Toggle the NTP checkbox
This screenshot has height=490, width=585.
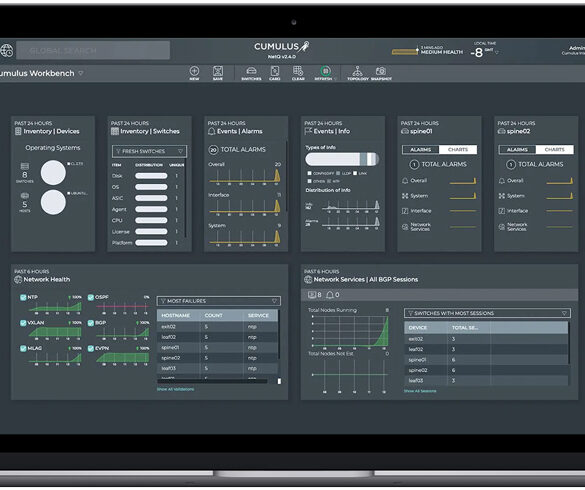[23, 297]
